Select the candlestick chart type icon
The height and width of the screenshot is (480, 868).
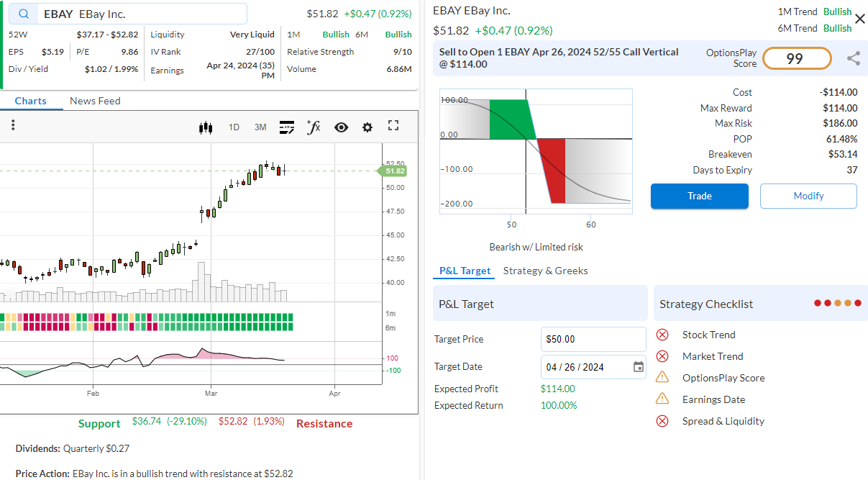pos(206,127)
